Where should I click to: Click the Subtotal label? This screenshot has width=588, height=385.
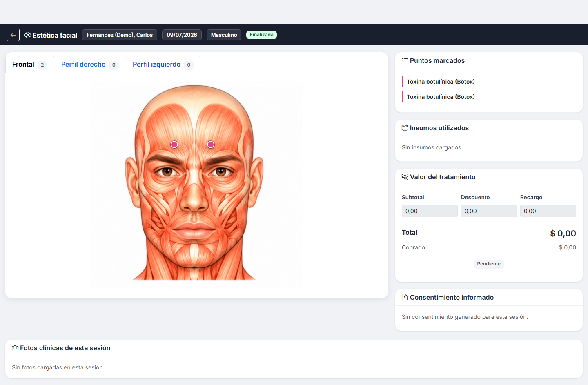click(413, 197)
